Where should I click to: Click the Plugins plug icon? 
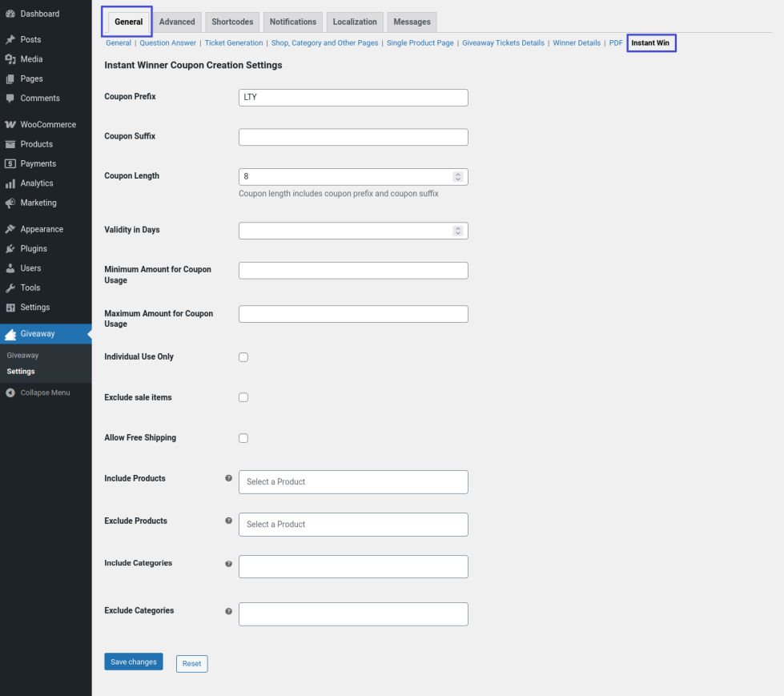(x=10, y=248)
